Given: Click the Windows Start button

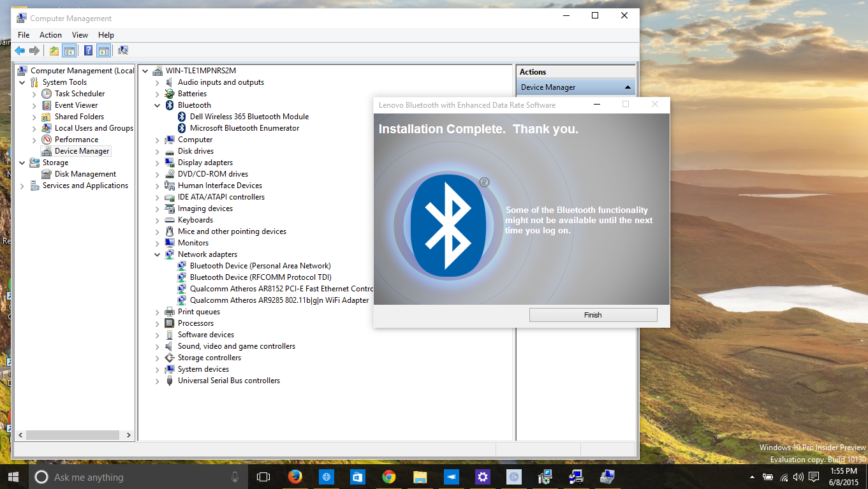Looking at the screenshot, I should coord(14,477).
